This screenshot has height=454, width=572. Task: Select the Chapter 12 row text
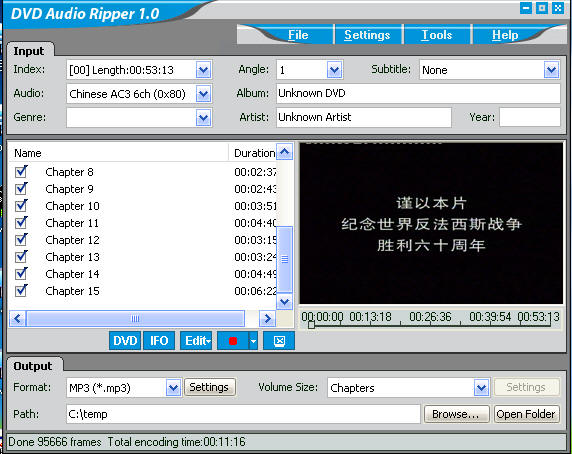[x=72, y=240]
